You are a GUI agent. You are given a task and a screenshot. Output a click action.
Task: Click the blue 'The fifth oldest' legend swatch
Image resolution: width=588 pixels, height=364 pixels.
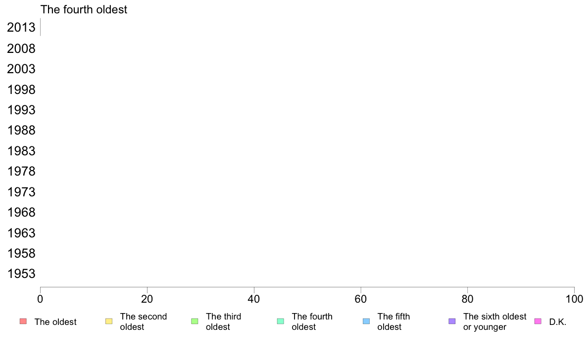pos(366,321)
